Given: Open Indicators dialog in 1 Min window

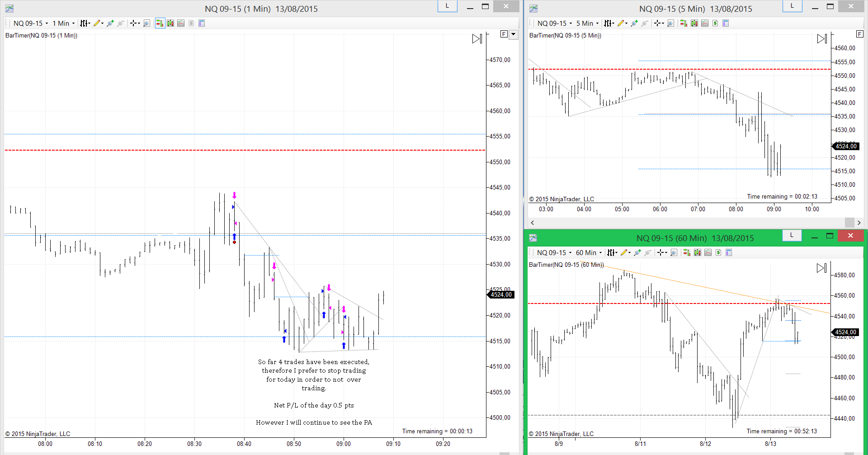Looking at the screenshot, I should [181, 23].
